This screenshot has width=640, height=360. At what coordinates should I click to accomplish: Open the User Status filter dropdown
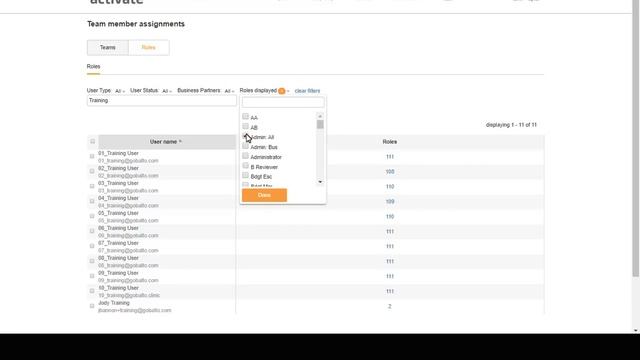pos(167,91)
